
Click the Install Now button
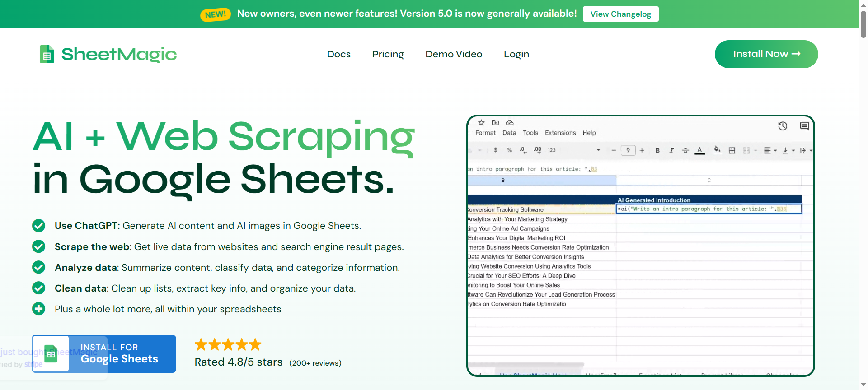[x=766, y=54]
